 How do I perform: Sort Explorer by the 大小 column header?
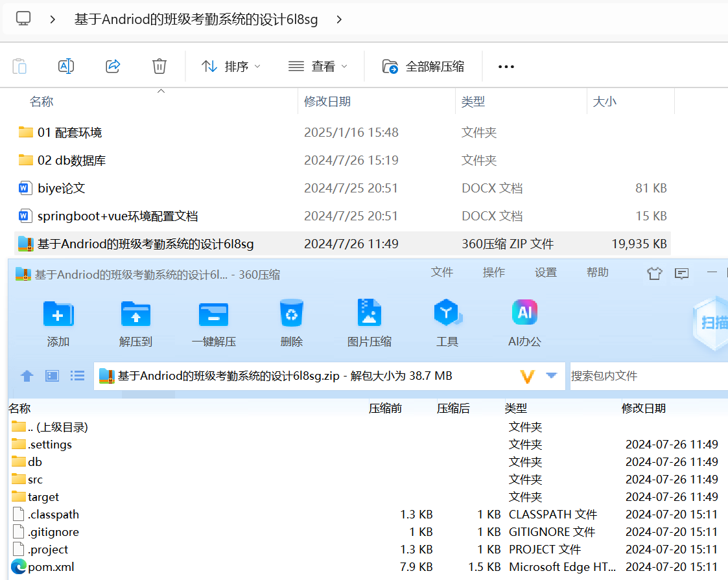604,102
